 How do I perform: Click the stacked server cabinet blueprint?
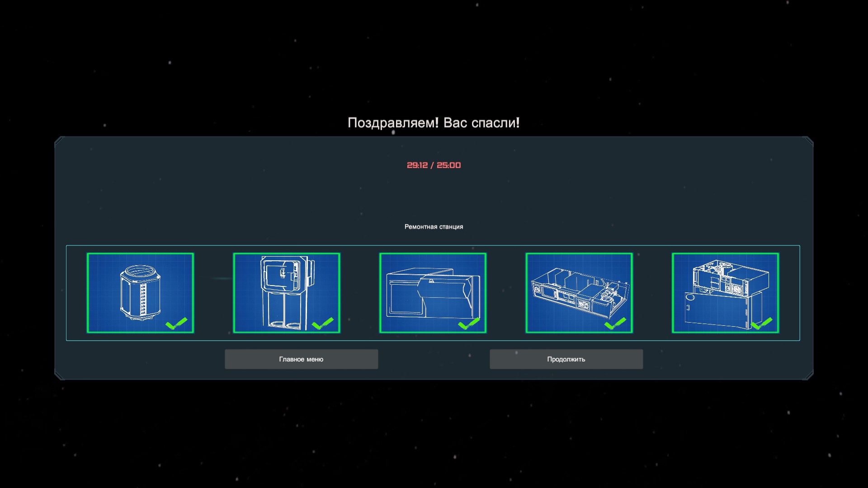(x=725, y=293)
